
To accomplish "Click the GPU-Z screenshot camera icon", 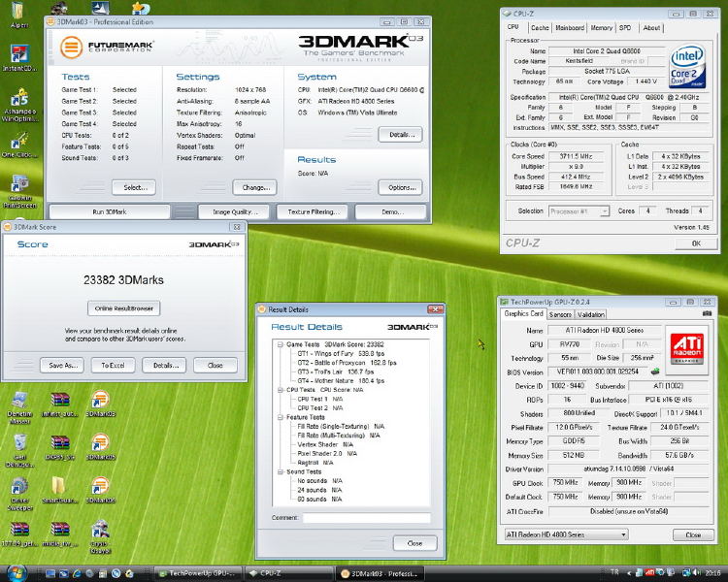I will coord(707,313).
